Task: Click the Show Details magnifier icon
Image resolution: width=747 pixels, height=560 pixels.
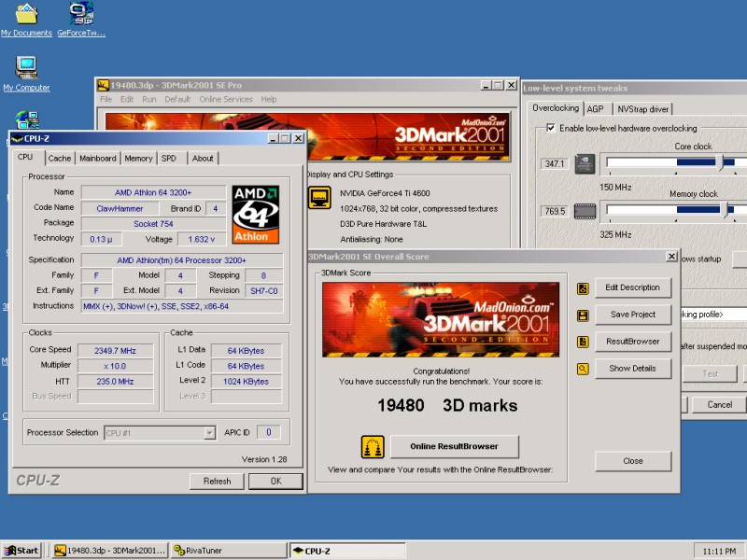Action: (583, 369)
